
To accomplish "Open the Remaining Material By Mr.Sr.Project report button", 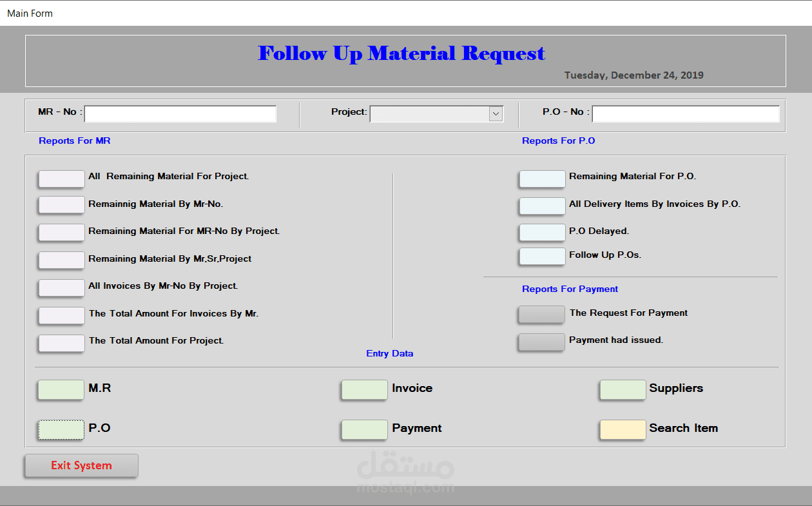I will coord(61,260).
